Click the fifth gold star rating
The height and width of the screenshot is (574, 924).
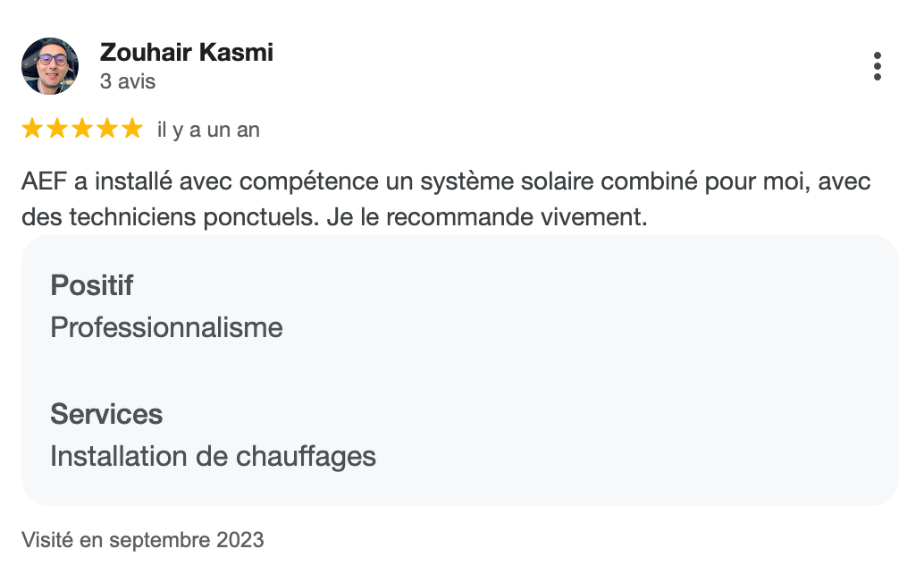pyautogui.click(x=132, y=129)
